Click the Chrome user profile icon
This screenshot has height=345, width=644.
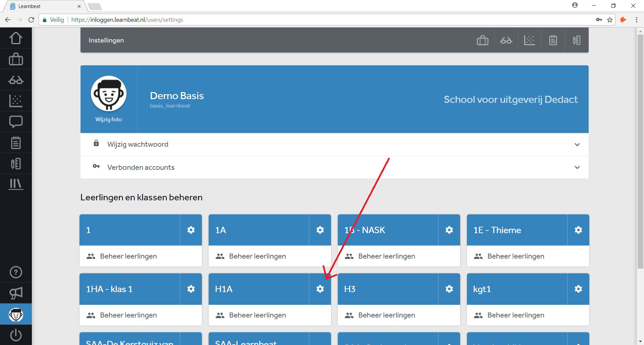click(575, 5)
